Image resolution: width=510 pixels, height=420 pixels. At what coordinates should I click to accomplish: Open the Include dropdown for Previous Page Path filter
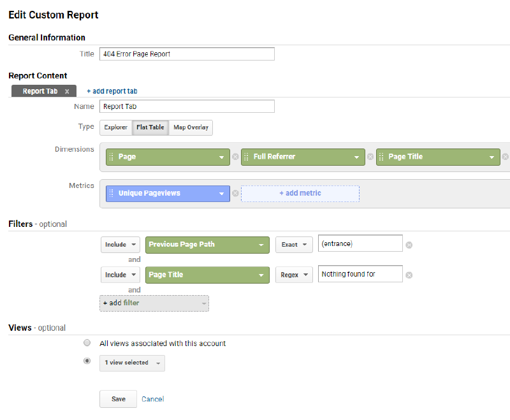pyautogui.click(x=120, y=245)
